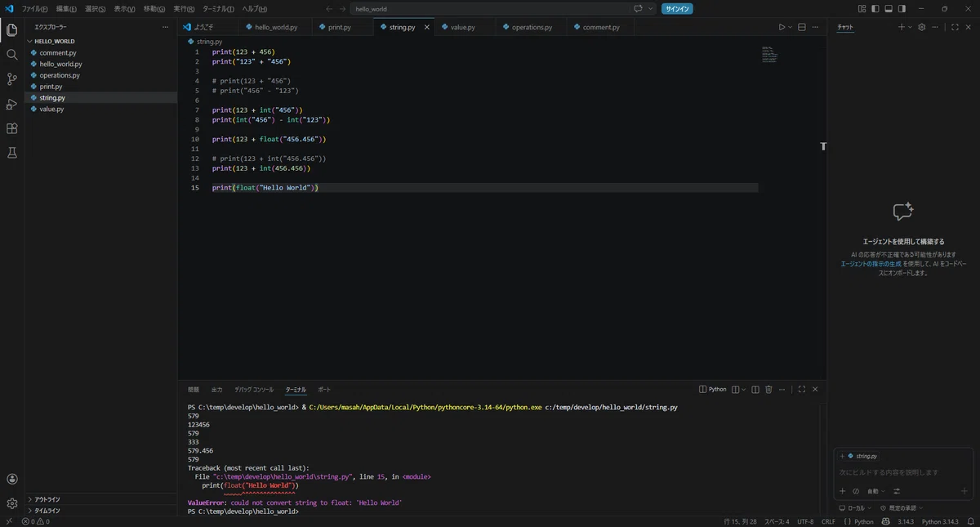Click the errors and warnings status indicator
The image size is (980, 527).
(36, 521)
